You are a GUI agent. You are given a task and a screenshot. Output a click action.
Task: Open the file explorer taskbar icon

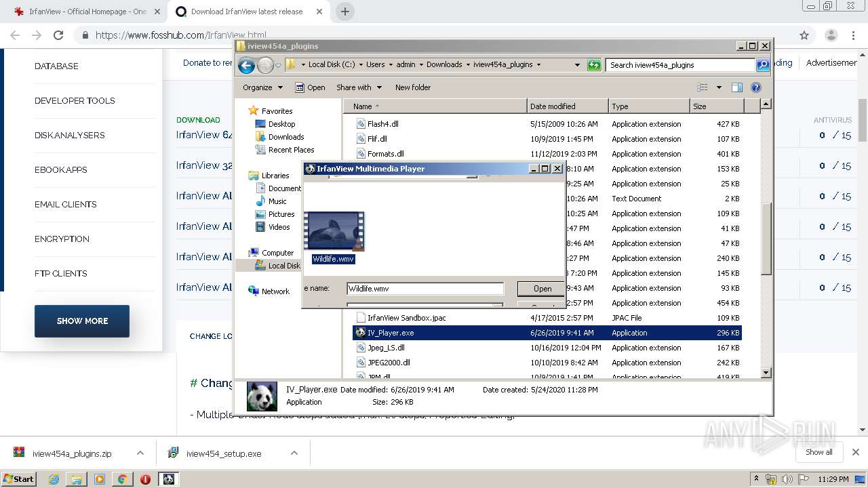(77, 479)
